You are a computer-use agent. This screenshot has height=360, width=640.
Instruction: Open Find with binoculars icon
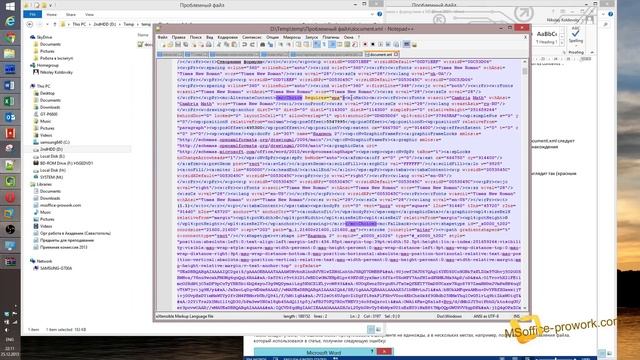[262, 44]
